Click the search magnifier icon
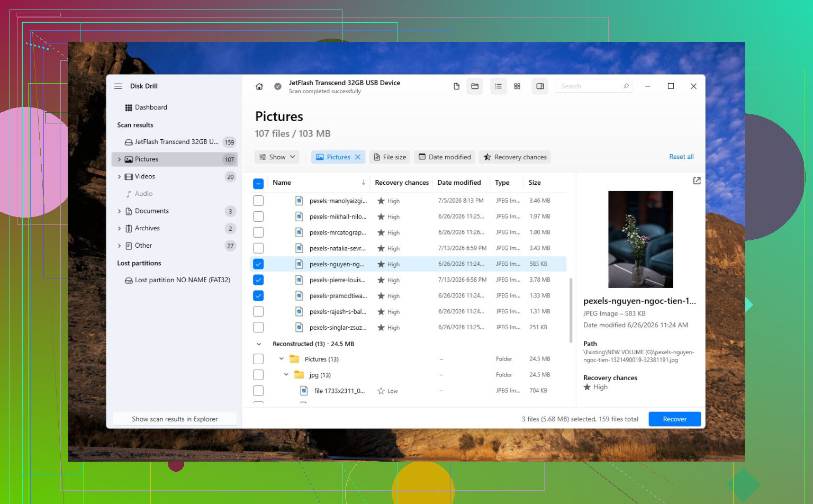The width and height of the screenshot is (813, 504). click(x=626, y=86)
